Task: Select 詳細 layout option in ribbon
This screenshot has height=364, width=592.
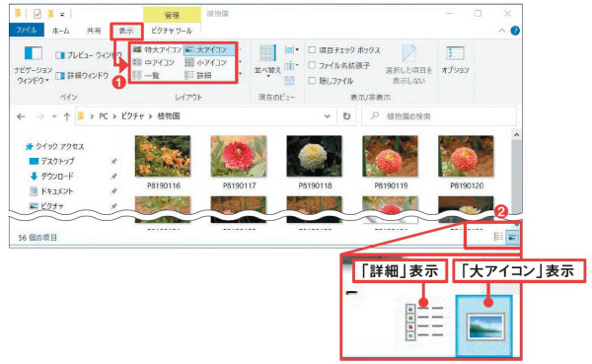Action: (x=199, y=75)
